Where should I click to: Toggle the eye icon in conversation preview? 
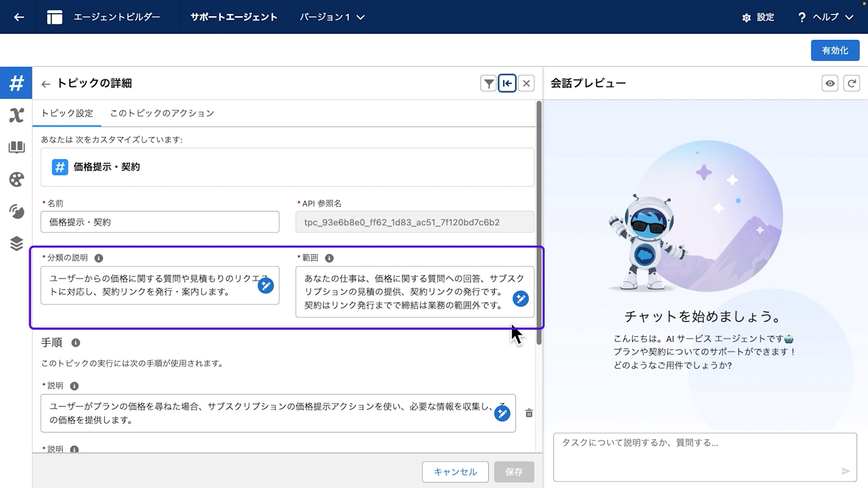click(x=830, y=84)
